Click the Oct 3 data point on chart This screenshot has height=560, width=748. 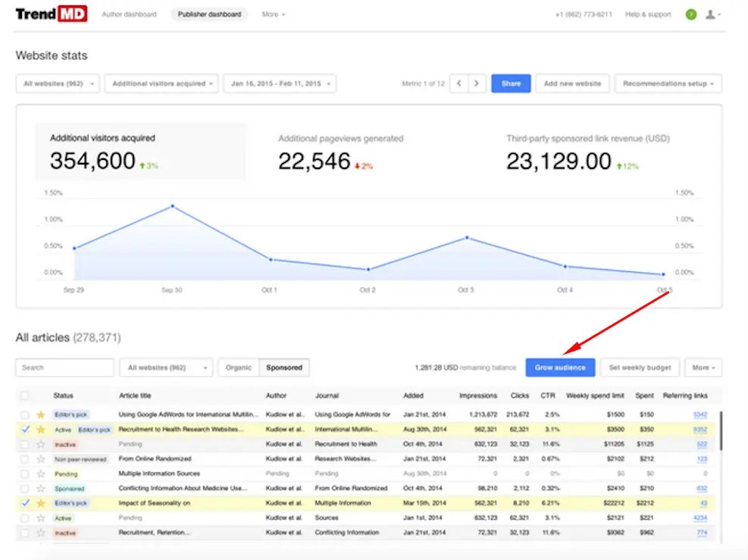click(x=467, y=237)
